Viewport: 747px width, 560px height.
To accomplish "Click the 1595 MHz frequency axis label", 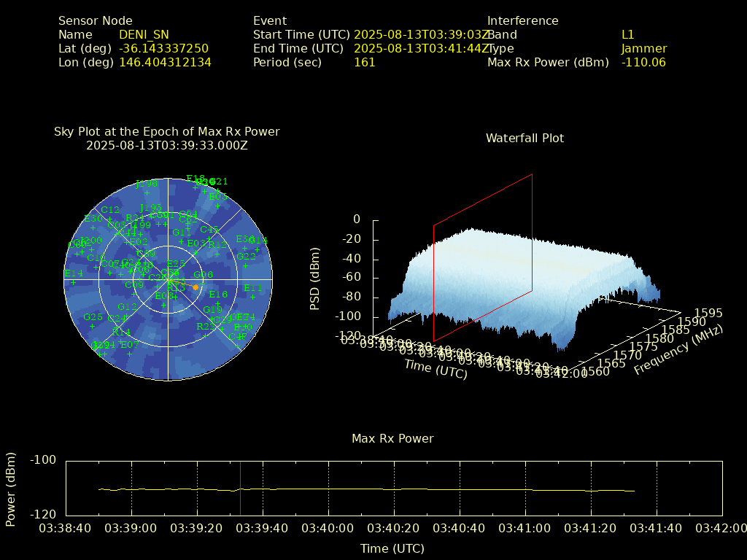I will (708, 314).
